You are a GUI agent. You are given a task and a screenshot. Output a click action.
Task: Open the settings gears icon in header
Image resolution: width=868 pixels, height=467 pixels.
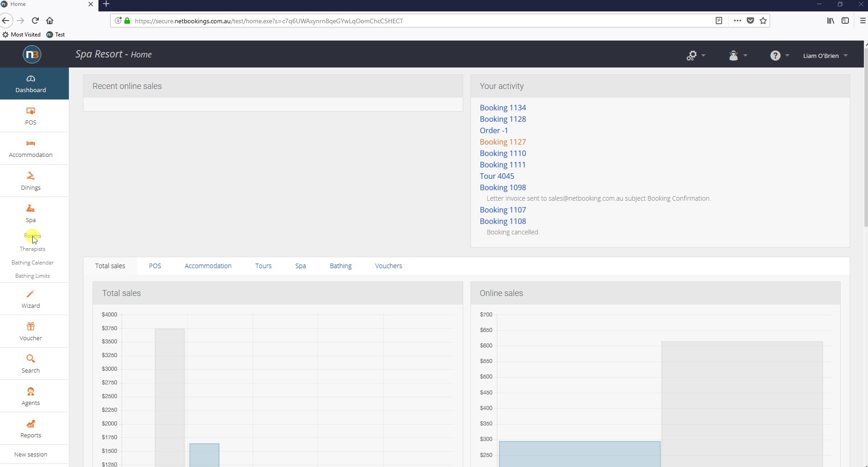(x=692, y=56)
